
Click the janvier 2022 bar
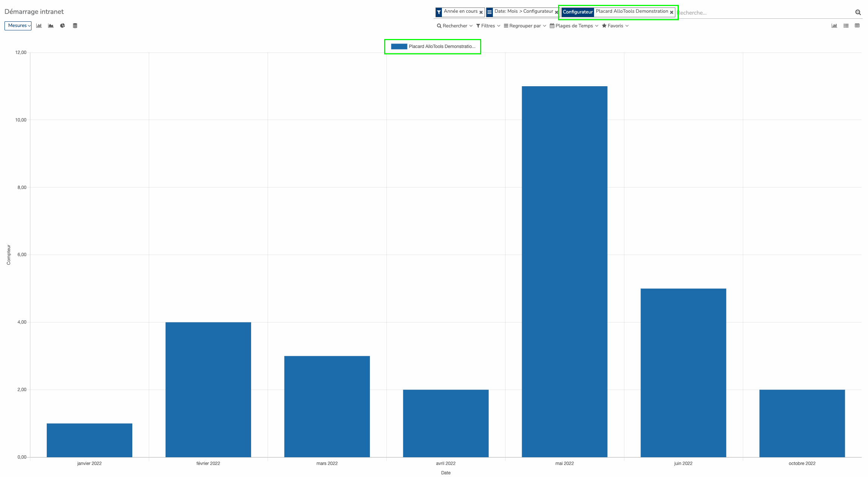coord(90,440)
